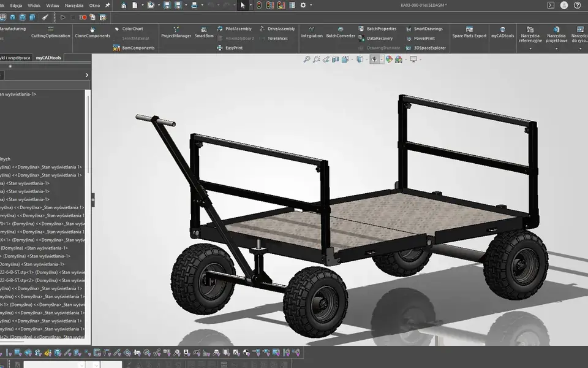The width and height of the screenshot is (588, 368).
Task: Open the Integration tool
Action: [312, 33]
